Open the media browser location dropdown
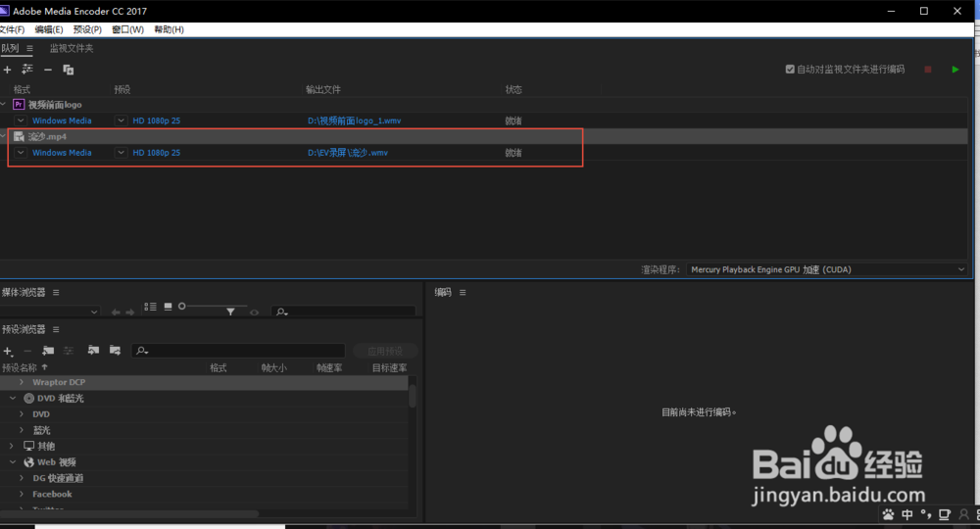The image size is (980, 529). tap(50, 311)
